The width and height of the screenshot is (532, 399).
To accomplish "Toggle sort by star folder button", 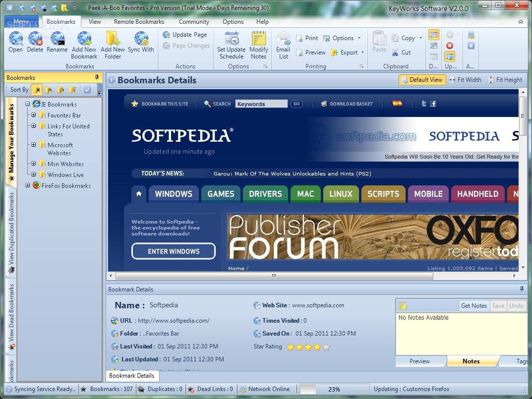I will point(37,90).
